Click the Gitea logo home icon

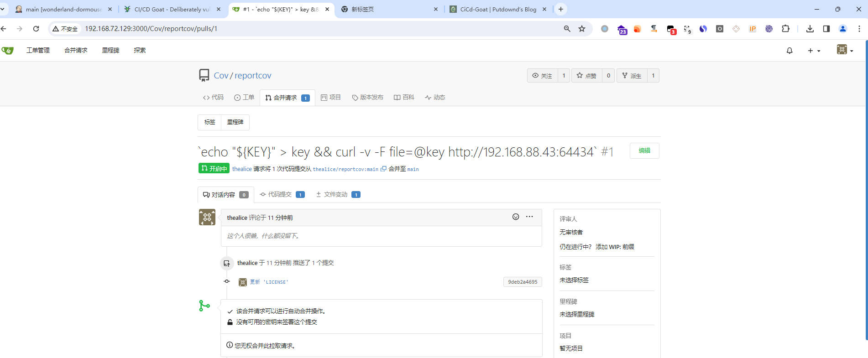tap(7, 50)
